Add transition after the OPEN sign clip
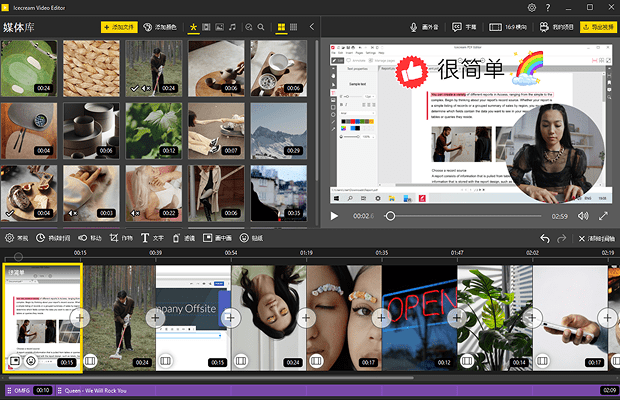The width and height of the screenshot is (620, 401). pos(457,317)
